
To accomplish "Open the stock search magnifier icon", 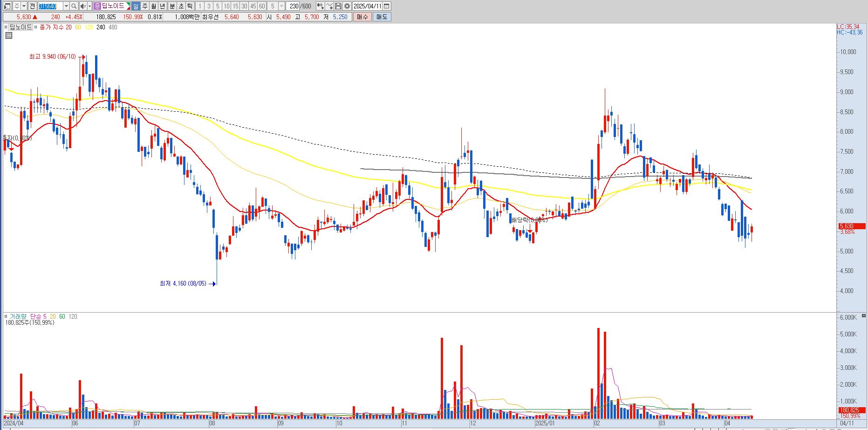I will pyautogui.click(x=74, y=6).
